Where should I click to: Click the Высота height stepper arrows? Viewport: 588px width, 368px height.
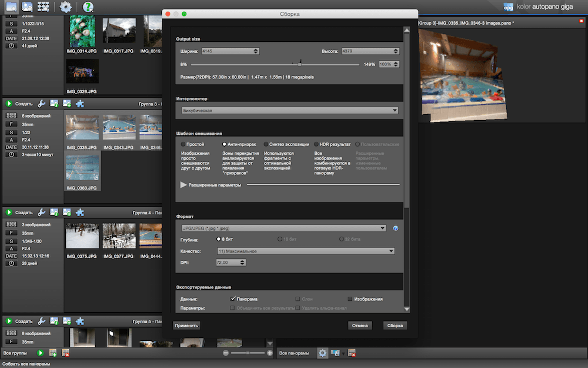pyautogui.click(x=396, y=51)
